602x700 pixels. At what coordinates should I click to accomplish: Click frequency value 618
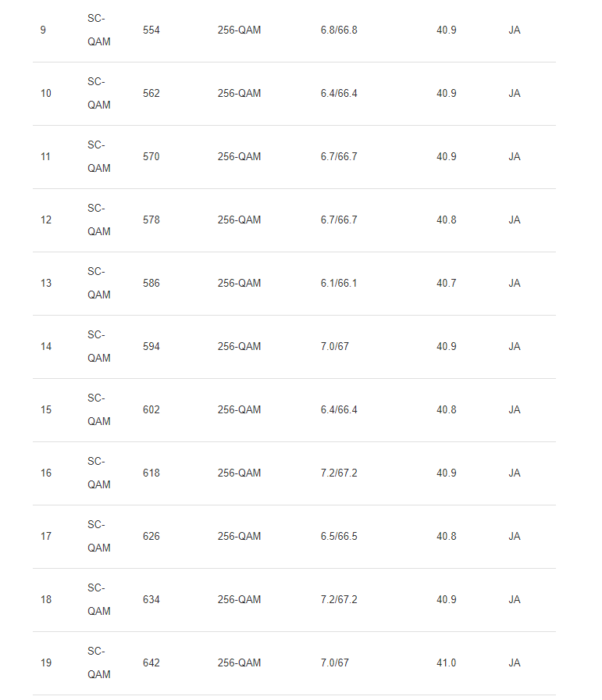coord(151,473)
